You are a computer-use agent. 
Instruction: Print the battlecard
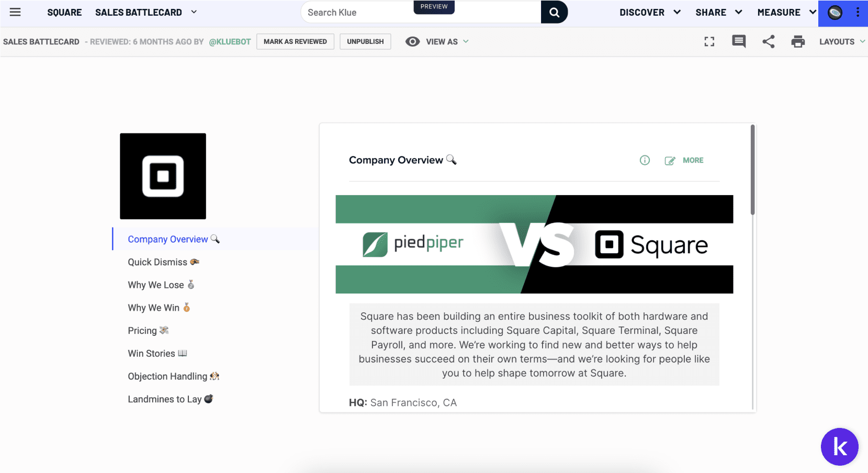tap(798, 42)
